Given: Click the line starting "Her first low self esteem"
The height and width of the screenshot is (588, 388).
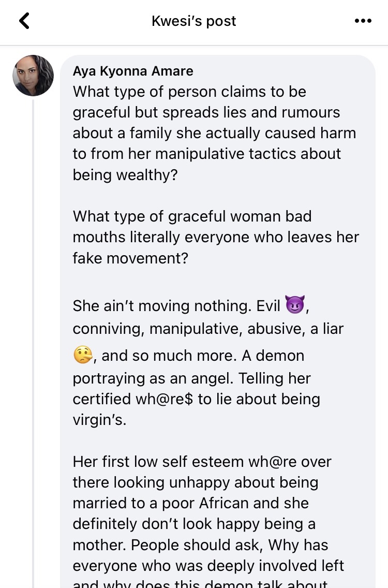Looking at the screenshot, I should [x=202, y=461].
